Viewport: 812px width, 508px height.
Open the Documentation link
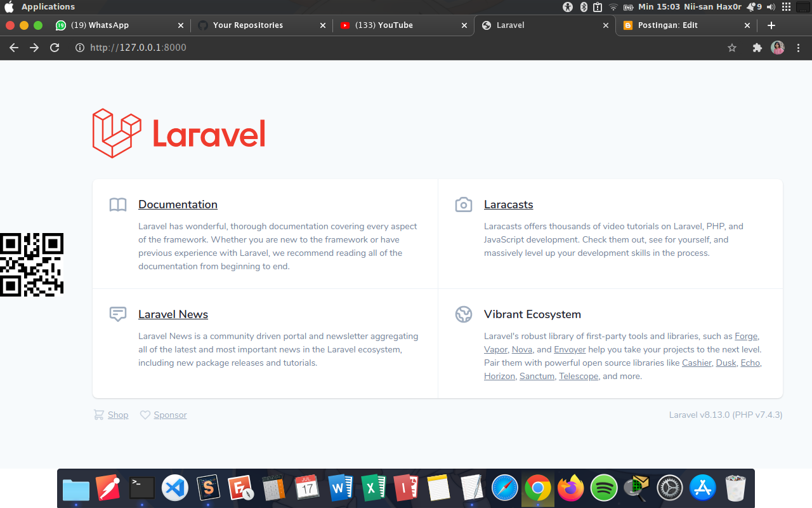coord(178,204)
